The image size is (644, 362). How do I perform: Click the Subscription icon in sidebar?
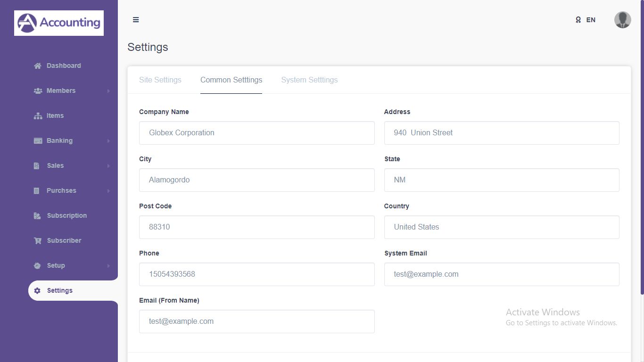pos(38,216)
